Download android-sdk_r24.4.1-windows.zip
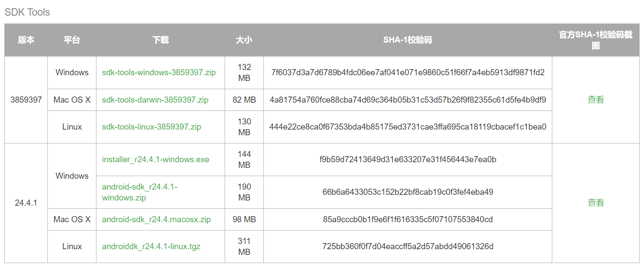 [139, 192]
